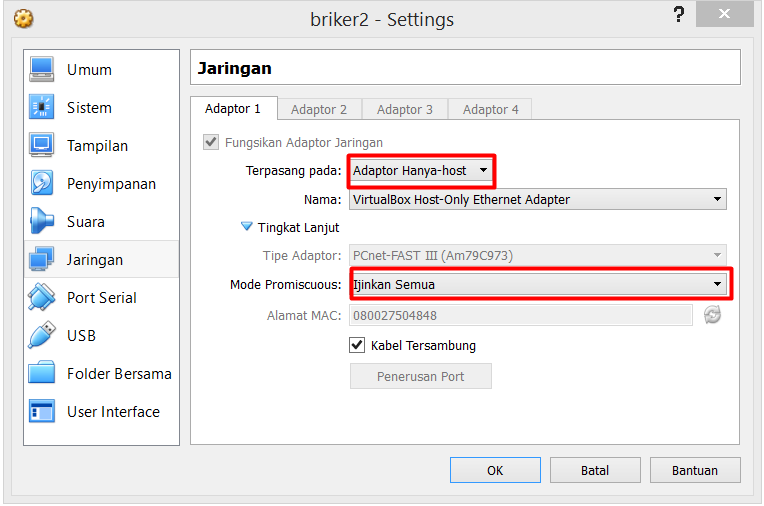
Task: Switch to the Adaptor 4 tab
Action: point(490,109)
